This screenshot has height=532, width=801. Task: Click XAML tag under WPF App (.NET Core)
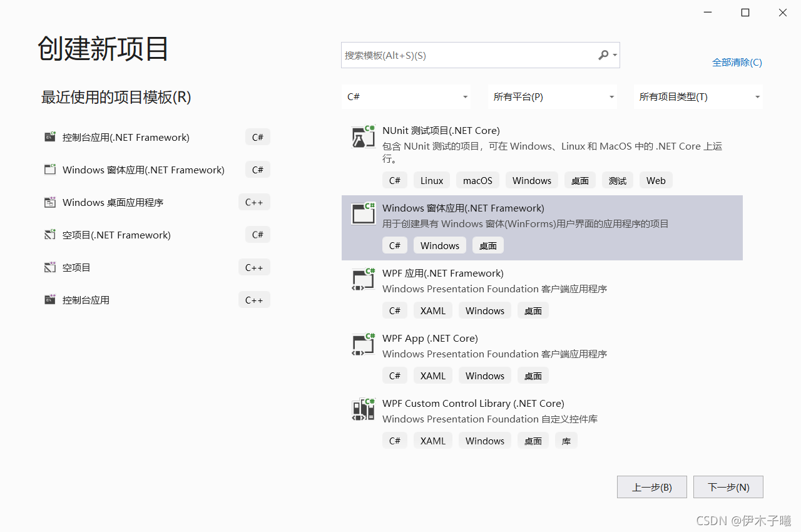coord(433,376)
